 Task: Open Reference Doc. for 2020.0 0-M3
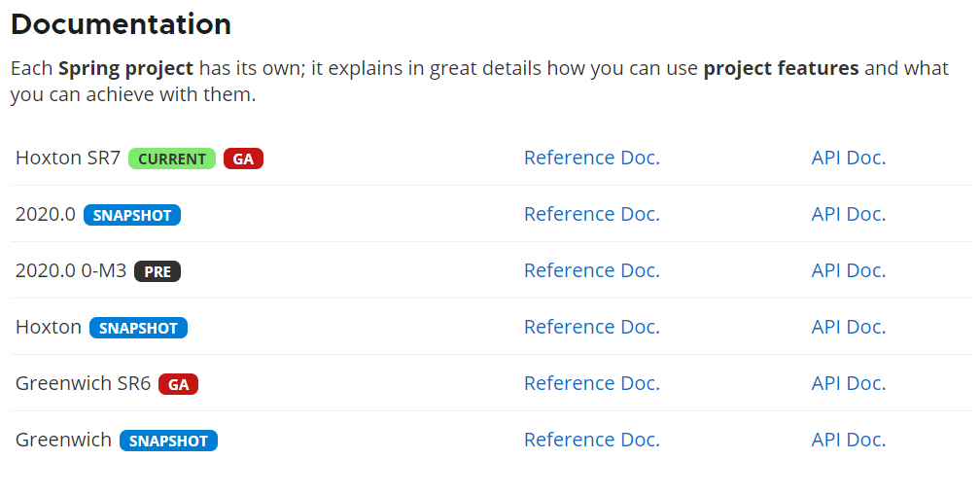pos(592,270)
